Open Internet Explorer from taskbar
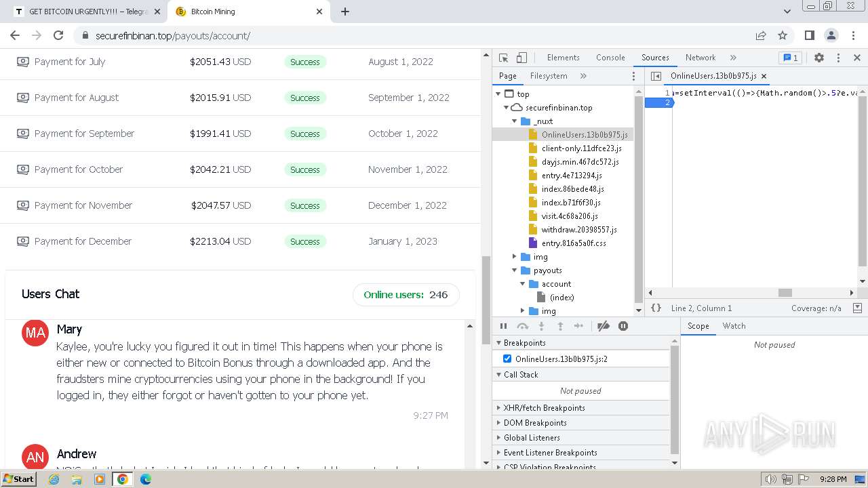Viewport: 868px width, 488px height. 54,479
